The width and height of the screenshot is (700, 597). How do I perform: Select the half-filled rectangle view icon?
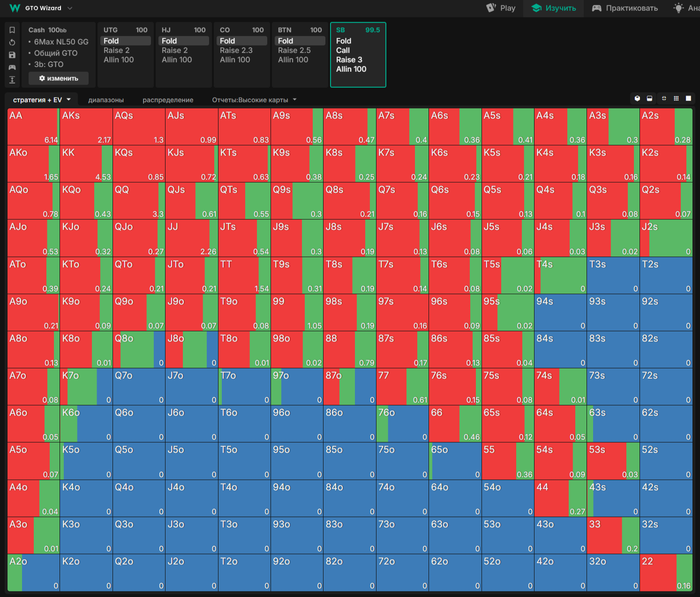coord(650,98)
